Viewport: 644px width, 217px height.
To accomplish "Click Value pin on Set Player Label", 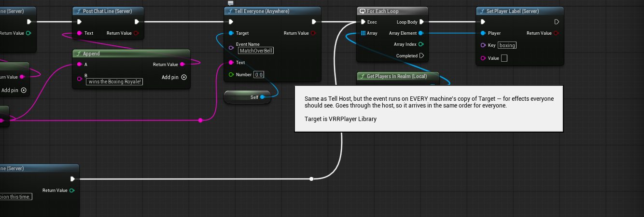I will pos(482,58).
